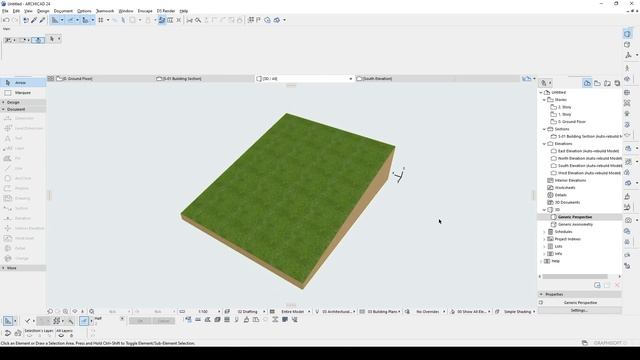Toggle the Snap Guides button
Image resolution: width=640 pixels, height=360 pixels.
click(71, 20)
